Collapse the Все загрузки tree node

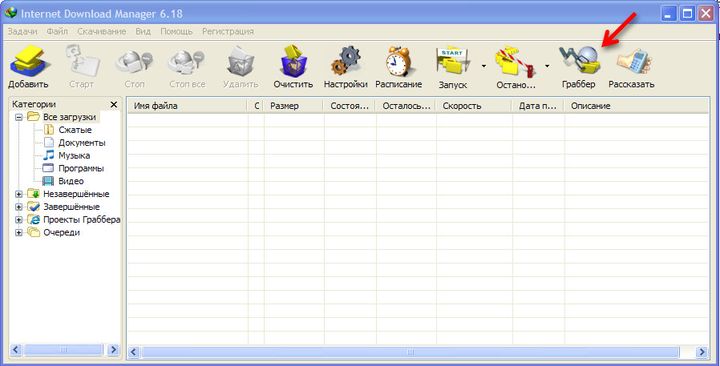tap(19, 117)
